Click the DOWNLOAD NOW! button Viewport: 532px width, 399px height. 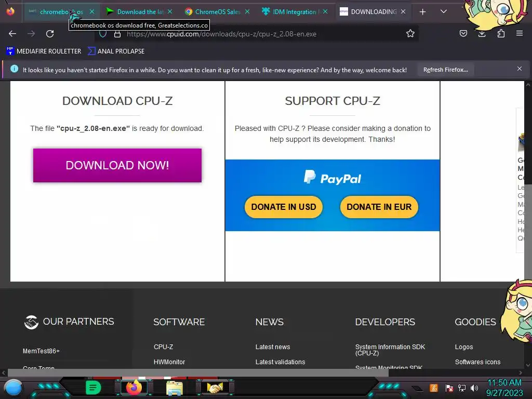point(117,165)
